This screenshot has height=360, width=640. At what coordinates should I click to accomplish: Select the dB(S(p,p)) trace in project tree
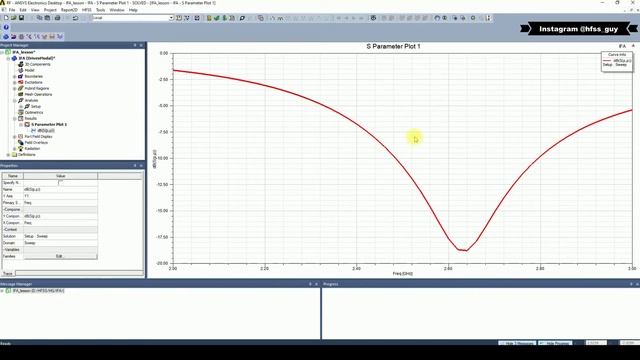click(x=46, y=131)
